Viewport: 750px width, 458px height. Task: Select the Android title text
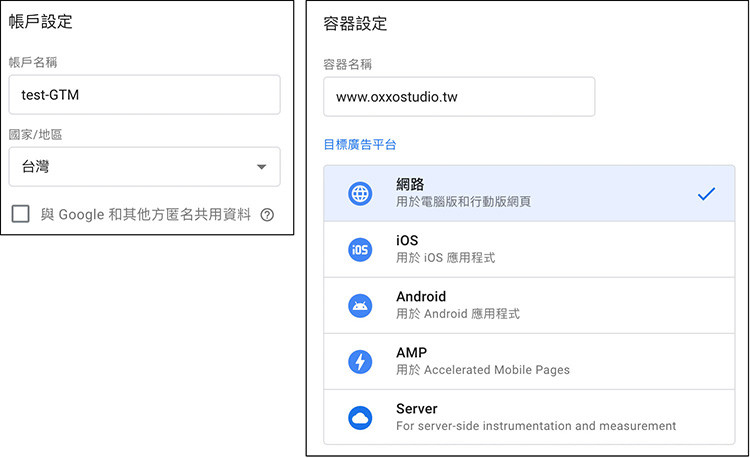[x=421, y=296]
